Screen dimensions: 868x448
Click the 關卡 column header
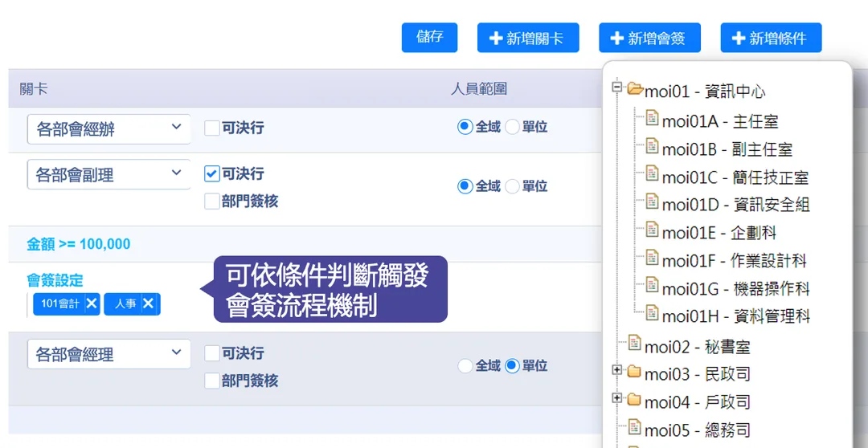33,88
